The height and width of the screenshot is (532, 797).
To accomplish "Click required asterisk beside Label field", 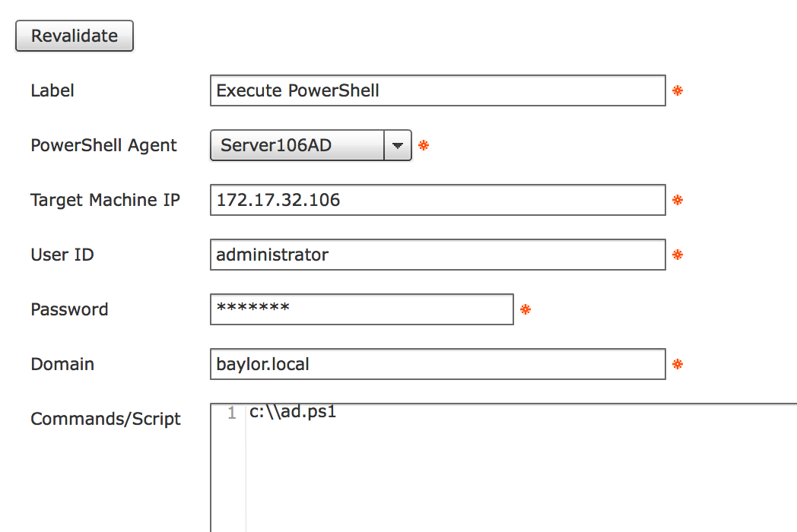I will (678, 90).
